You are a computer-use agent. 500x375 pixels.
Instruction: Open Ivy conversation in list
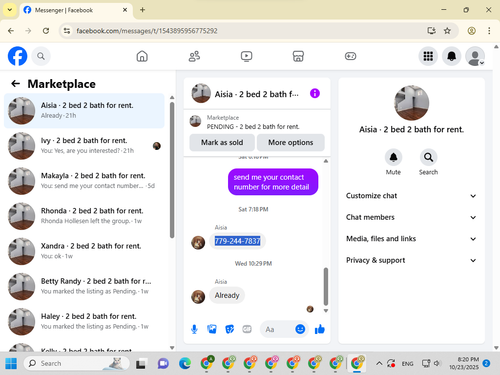(84, 146)
